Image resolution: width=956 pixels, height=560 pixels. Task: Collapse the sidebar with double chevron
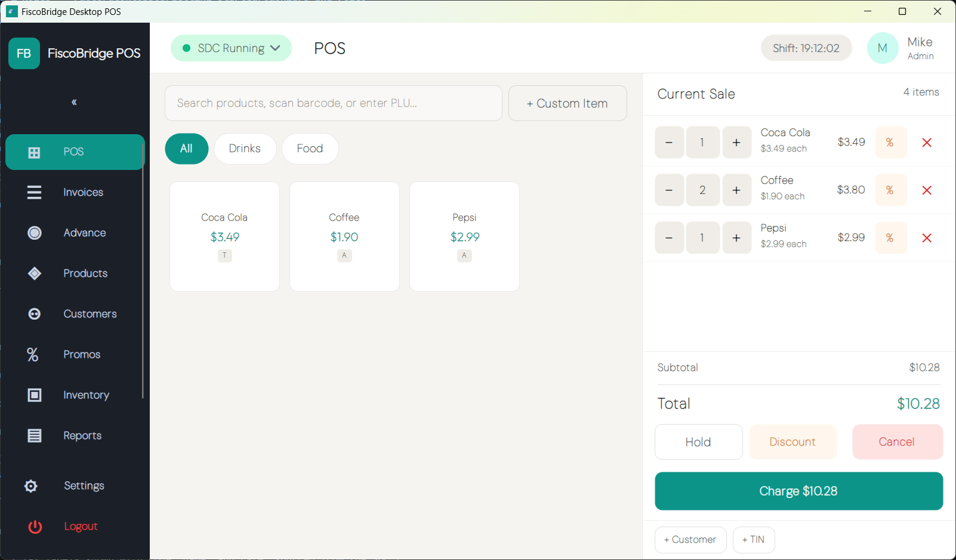[x=74, y=102]
